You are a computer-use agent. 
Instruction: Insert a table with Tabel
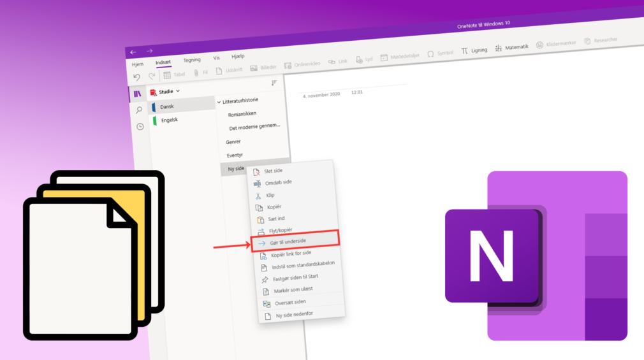coord(174,75)
